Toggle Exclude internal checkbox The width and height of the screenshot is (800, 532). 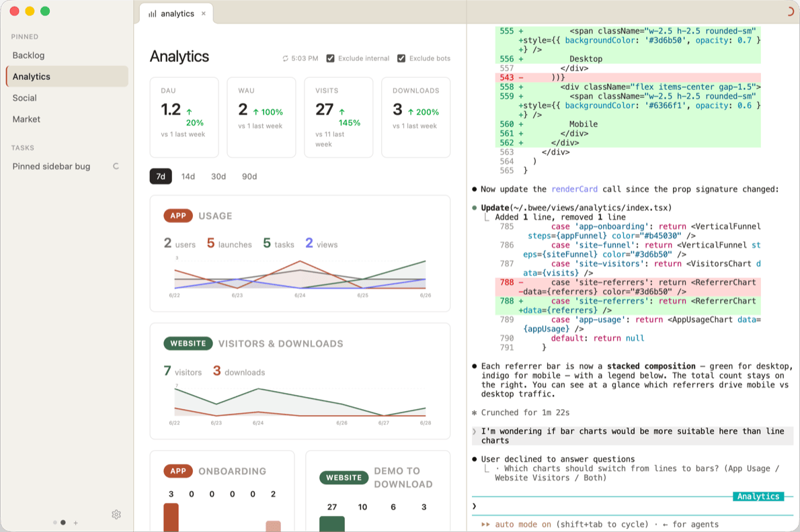tap(331, 58)
